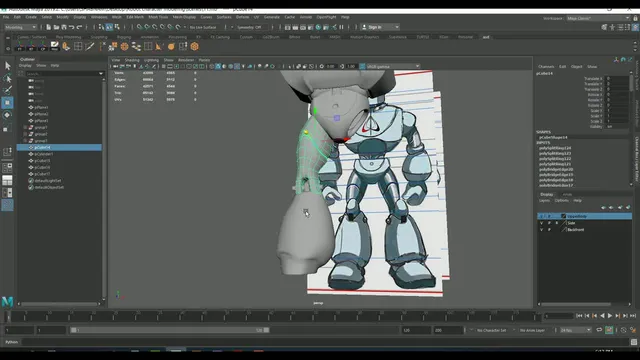Click the current frame input field
The width and height of the screenshot is (640, 360).
coord(559,316)
